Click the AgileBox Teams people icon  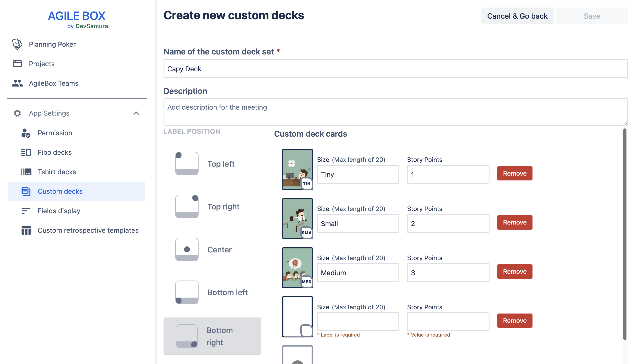pos(17,83)
